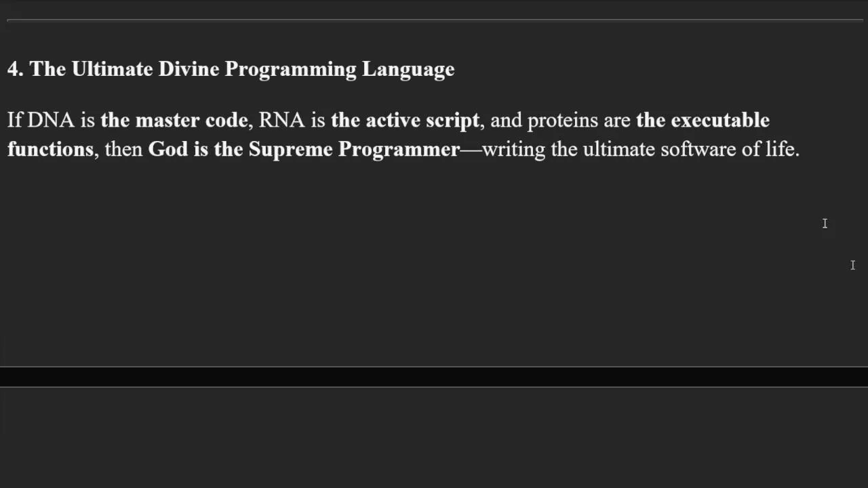The height and width of the screenshot is (488, 868).
Task: Click the bold word 'functions' on the second line
Action: 50,149
